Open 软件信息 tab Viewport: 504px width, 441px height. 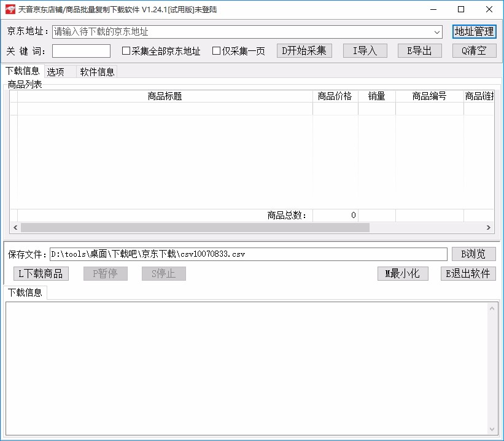97,72
